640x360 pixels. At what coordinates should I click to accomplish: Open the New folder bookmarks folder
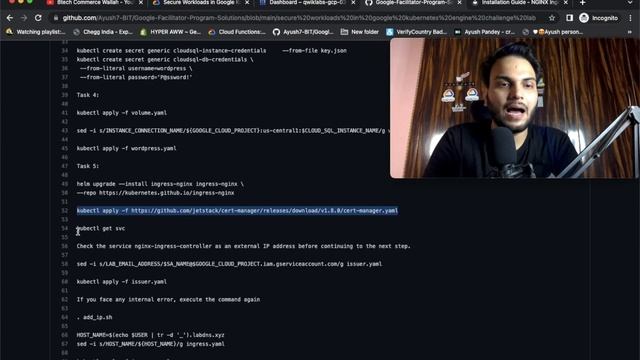point(360,32)
